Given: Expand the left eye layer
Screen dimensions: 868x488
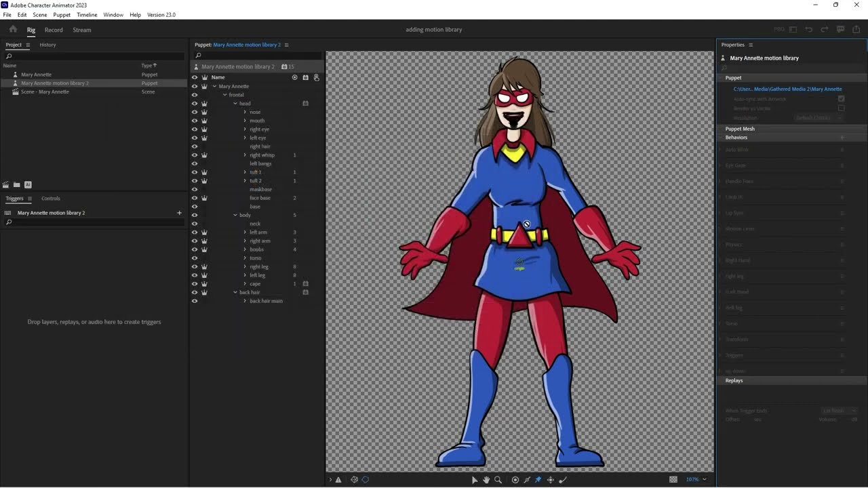Looking at the screenshot, I should [245, 138].
